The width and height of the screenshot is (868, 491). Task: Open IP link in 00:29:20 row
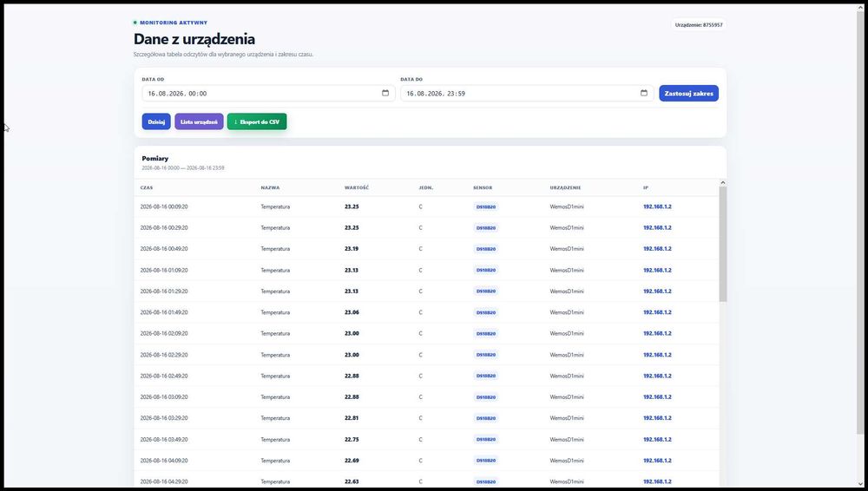(x=657, y=227)
